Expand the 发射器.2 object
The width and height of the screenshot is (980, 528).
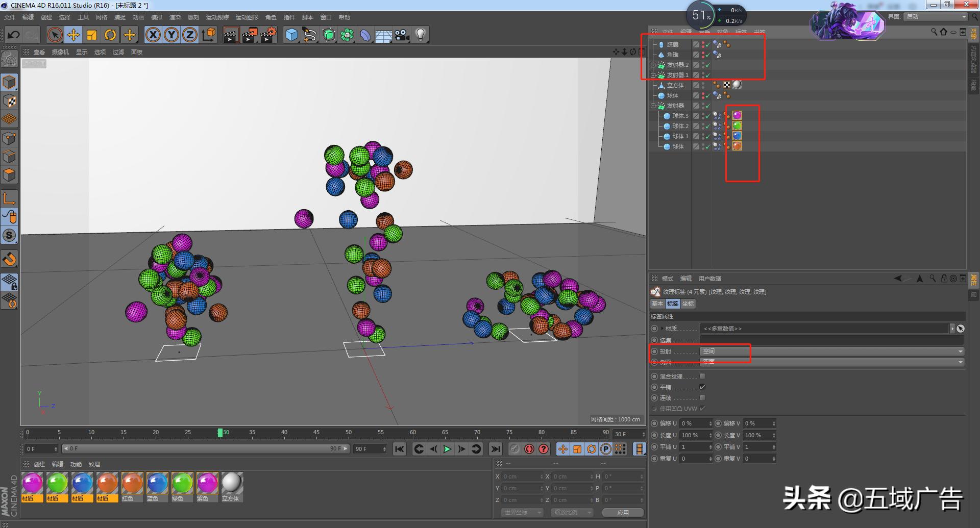coord(653,65)
